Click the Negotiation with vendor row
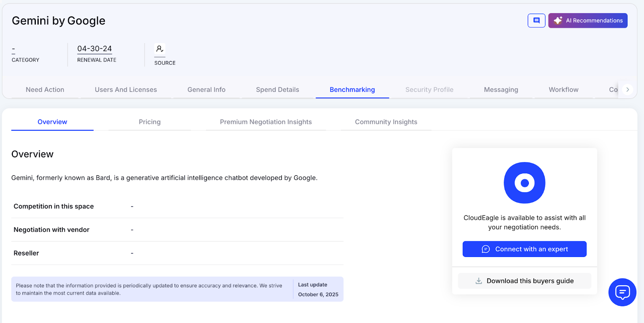The image size is (644, 323). [178, 230]
